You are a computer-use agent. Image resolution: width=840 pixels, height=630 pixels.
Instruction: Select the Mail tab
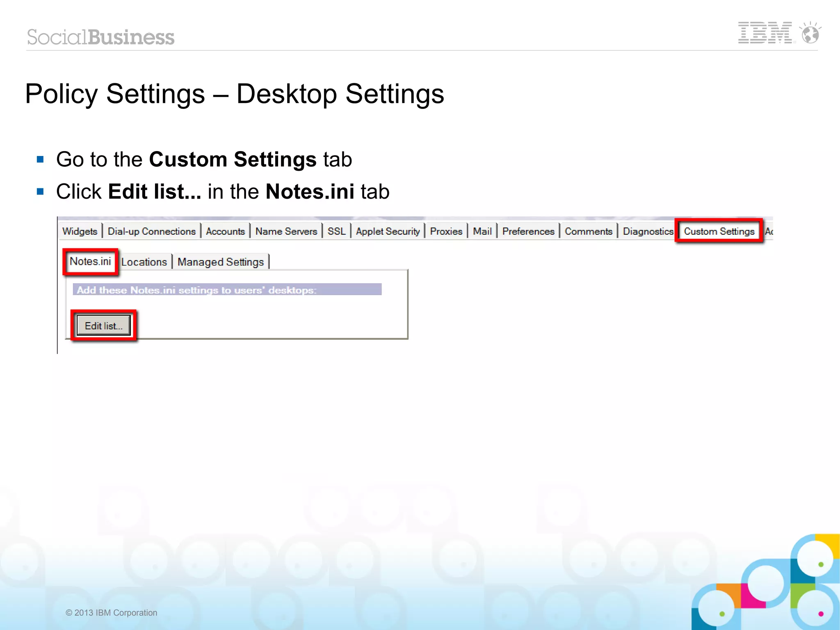(x=482, y=231)
